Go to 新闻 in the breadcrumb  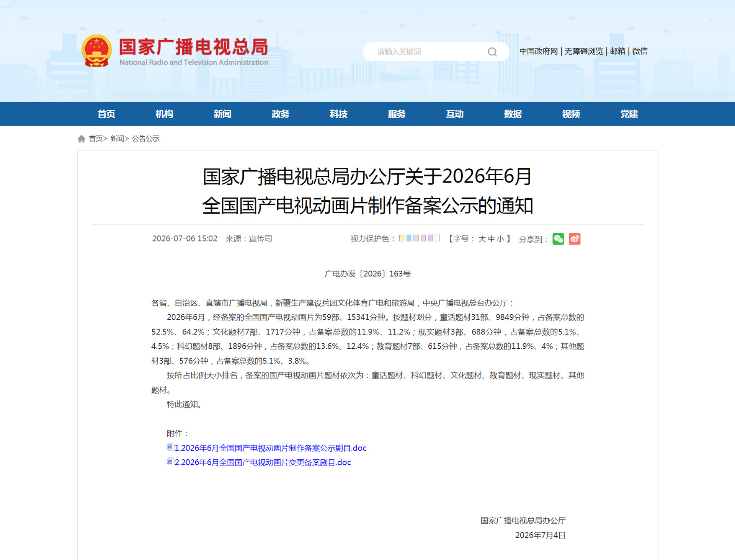pyautogui.click(x=117, y=139)
